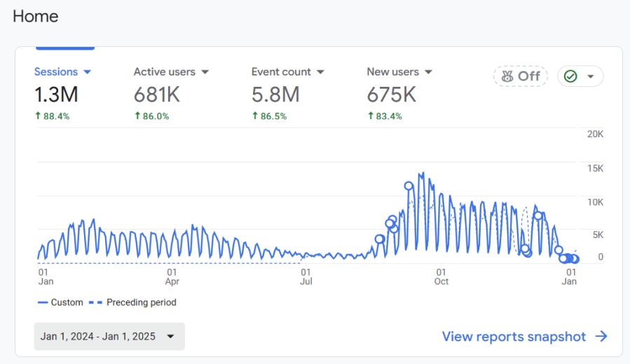Click the Home page heading

(36, 16)
